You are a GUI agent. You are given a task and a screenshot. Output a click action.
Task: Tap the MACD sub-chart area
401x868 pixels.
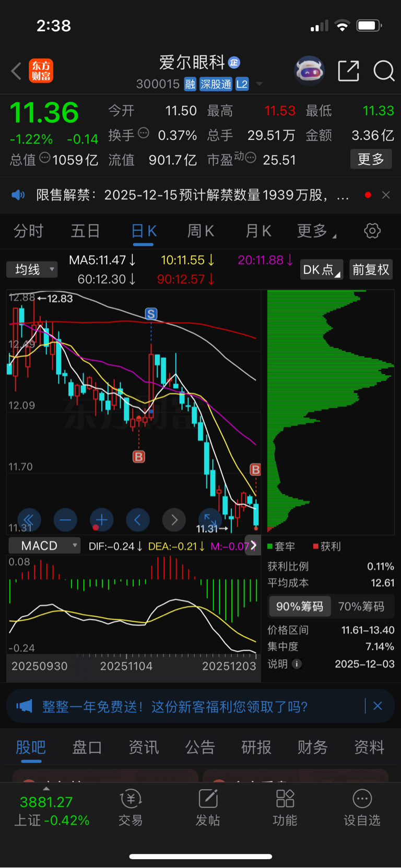pyautogui.click(x=134, y=604)
